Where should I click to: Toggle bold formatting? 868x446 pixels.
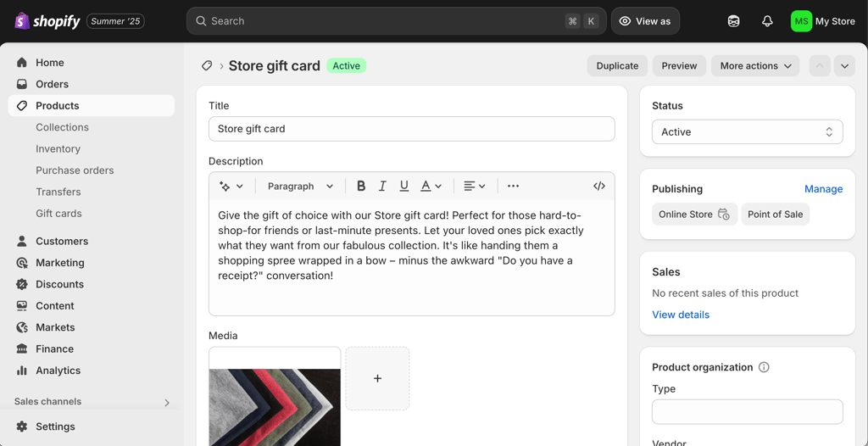pyautogui.click(x=361, y=187)
